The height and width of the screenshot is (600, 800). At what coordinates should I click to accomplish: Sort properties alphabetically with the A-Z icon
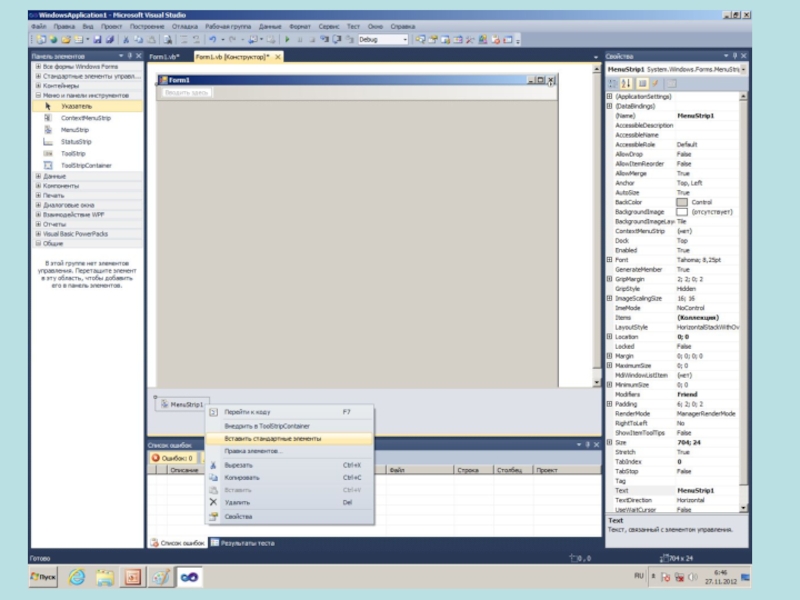(627, 83)
